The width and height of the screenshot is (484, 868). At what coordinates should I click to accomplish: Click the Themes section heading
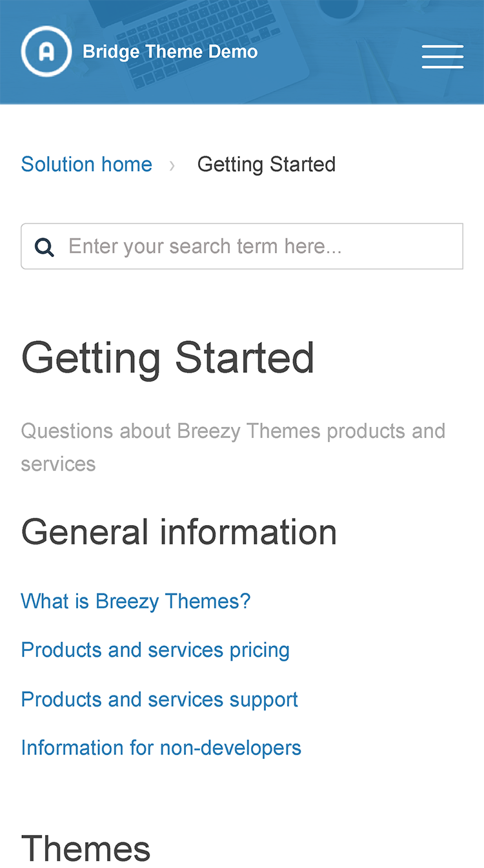coord(86,849)
